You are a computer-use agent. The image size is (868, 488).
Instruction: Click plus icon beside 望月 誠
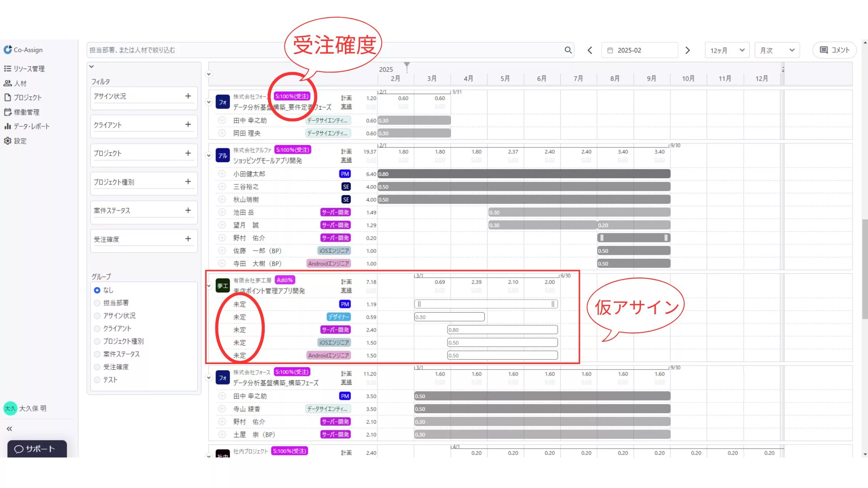[222, 225]
